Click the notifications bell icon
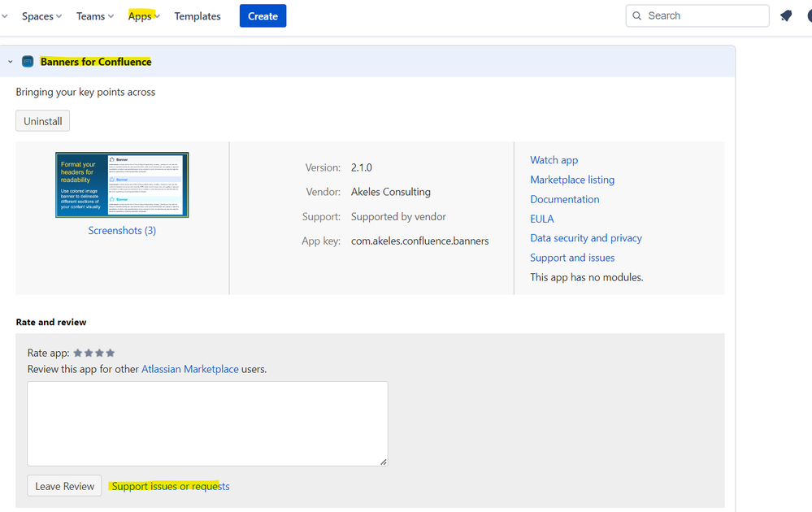812x512 pixels. tap(786, 15)
